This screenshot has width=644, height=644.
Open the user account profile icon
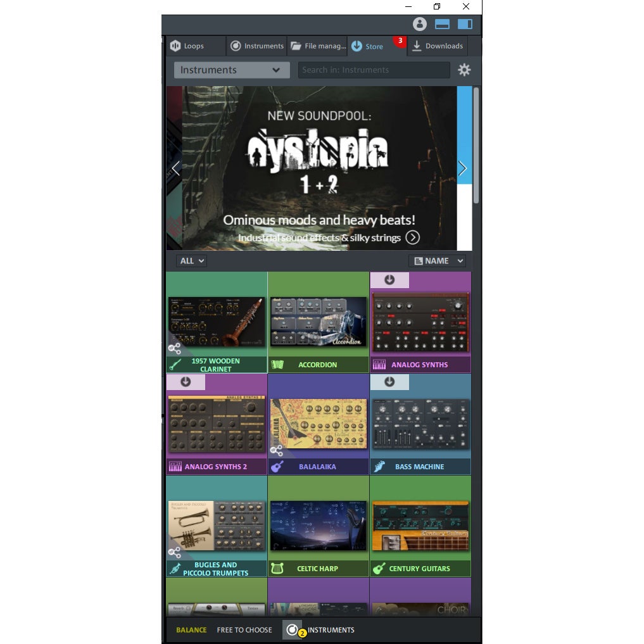(x=419, y=24)
